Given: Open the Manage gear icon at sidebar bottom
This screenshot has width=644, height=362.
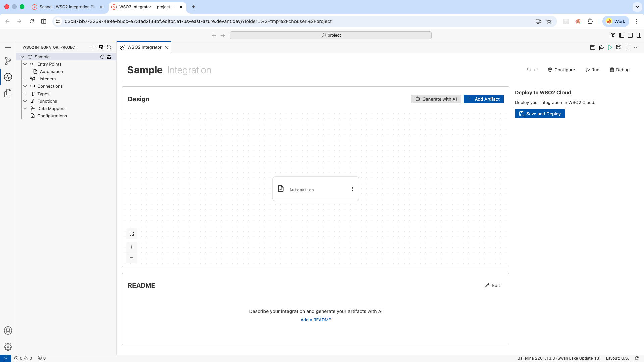Looking at the screenshot, I should tap(8, 347).
